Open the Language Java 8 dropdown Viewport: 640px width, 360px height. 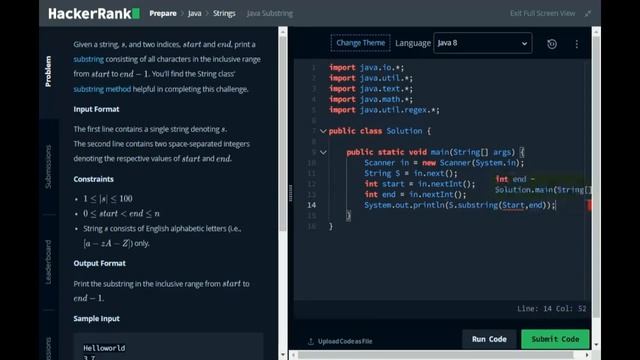[482, 43]
